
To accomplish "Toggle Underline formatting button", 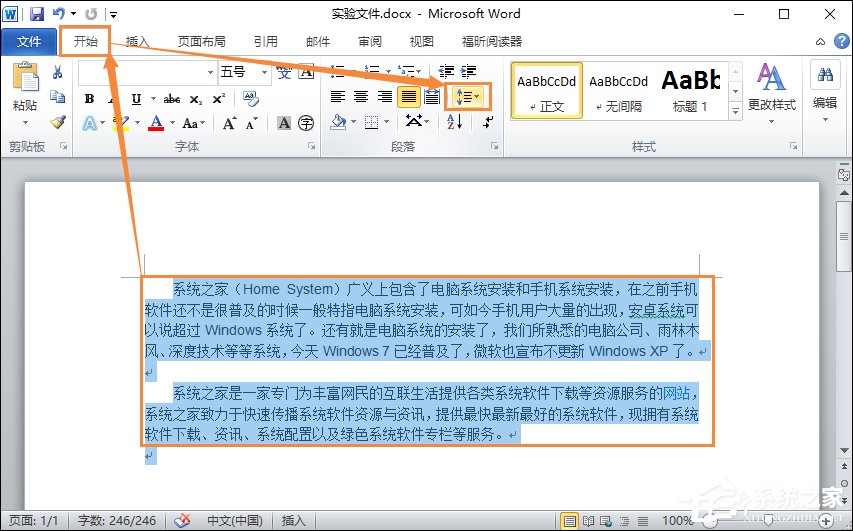I will tap(135, 98).
